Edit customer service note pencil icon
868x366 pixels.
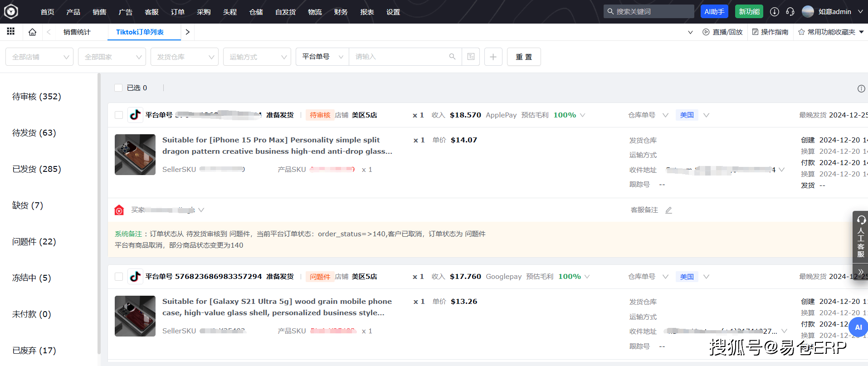click(x=668, y=210)
